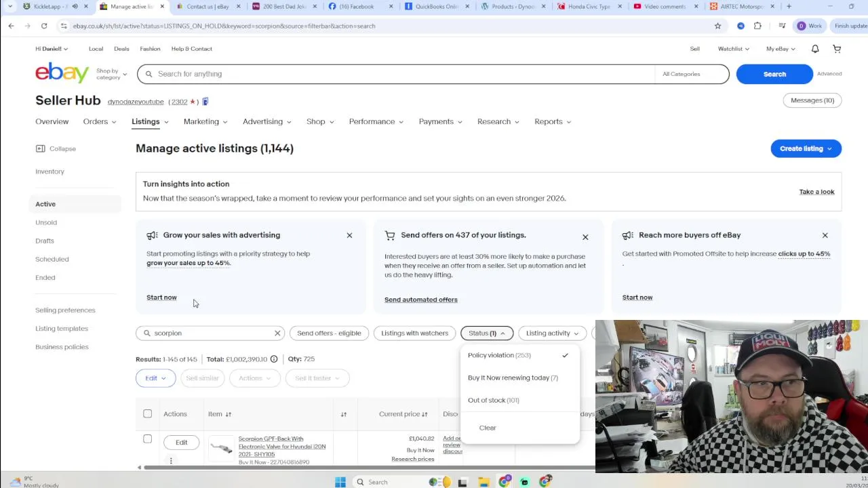This screenshot has height=488, width=868.
Task: Open Drafts in the sidebar
Action: [x=45, y=241]
